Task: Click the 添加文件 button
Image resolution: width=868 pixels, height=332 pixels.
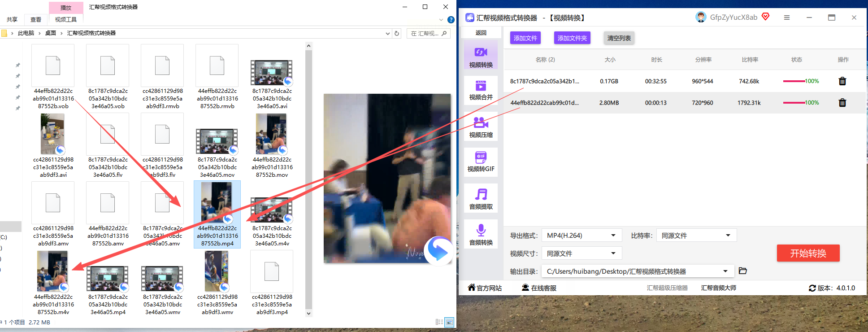Action: pos(525,38)
